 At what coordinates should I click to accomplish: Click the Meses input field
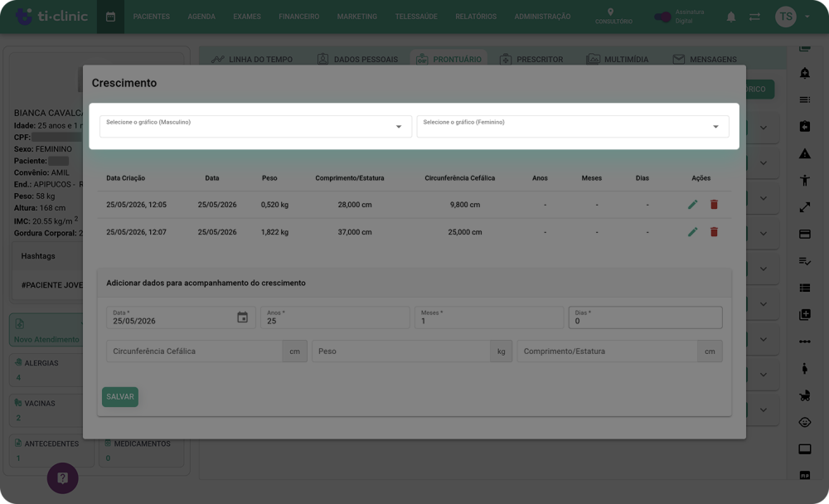[x=489, y=317]
